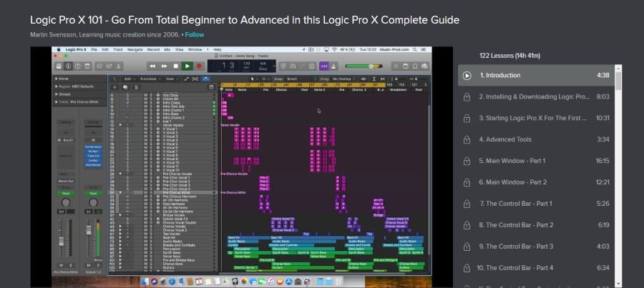
Task: Open Editors with the scissors icon
Action: pos(118,66)
